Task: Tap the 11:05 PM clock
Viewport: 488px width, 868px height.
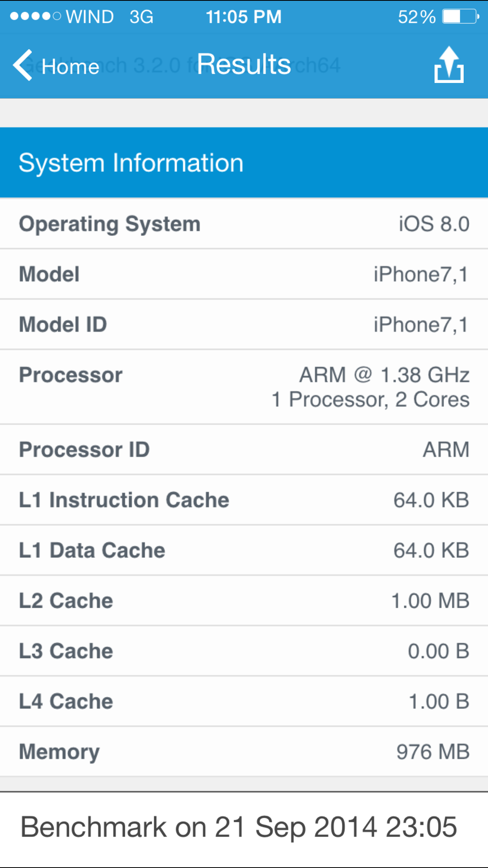Action: pos(244,17)
